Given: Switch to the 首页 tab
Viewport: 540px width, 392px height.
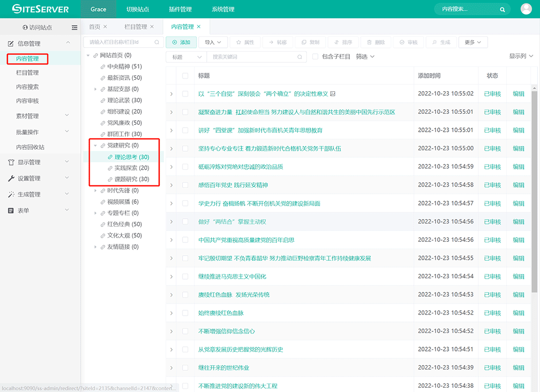Looking at the screenshot, I should coord(94,27).
